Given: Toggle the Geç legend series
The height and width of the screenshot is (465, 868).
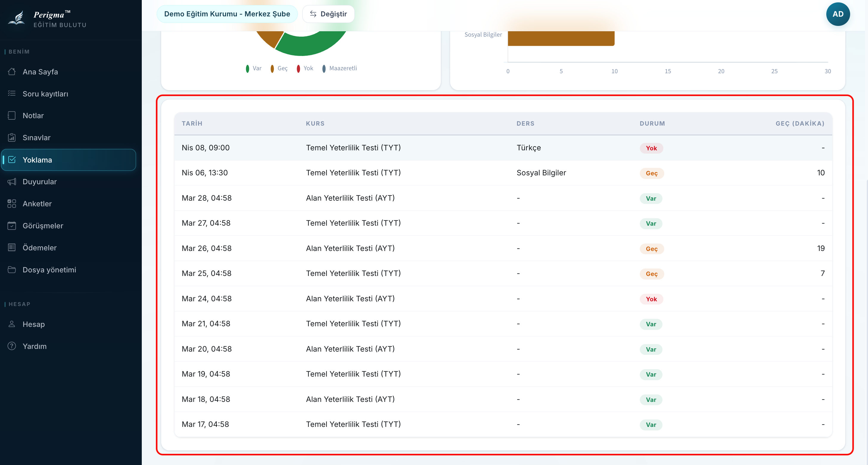Looking at the screenshot, I should pos(279,68).
